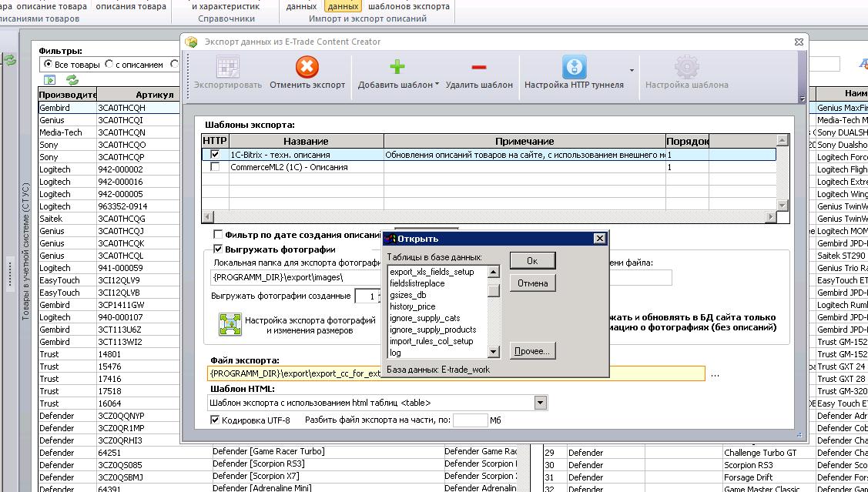Select Media-Tech row 3CA0THCQN

click(x=109, y=132)
